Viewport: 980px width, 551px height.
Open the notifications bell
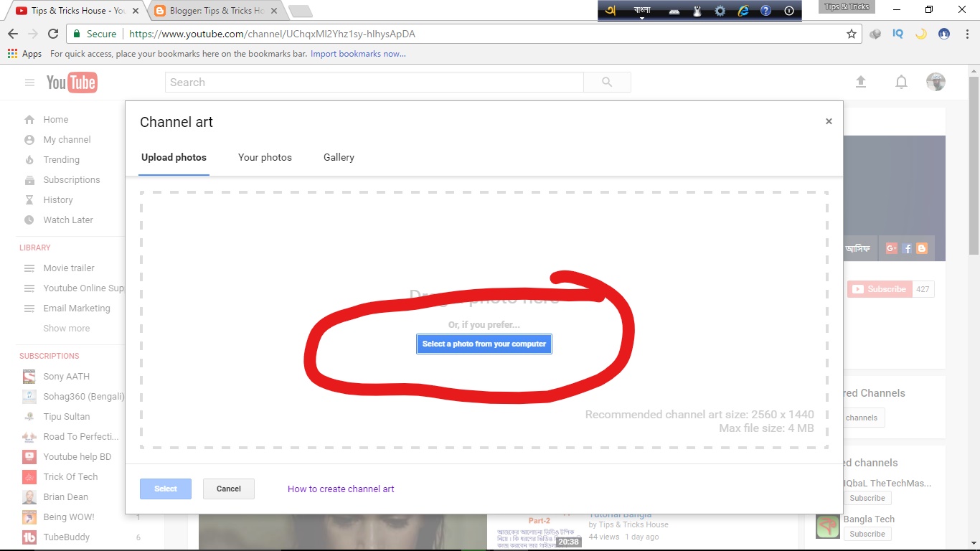(901, 82)
